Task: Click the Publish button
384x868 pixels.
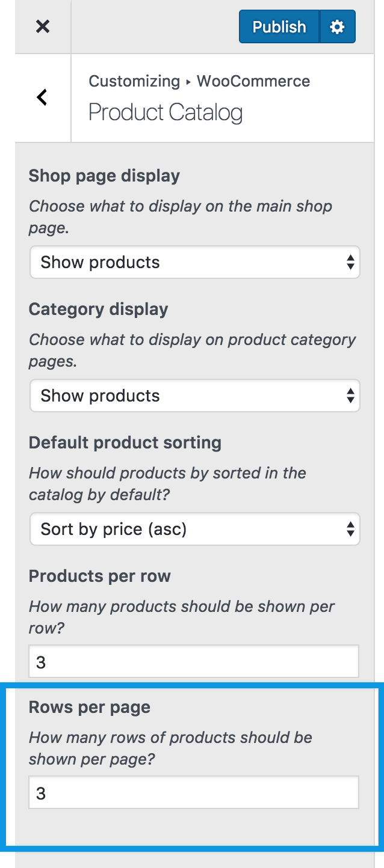Action: click(x=279, y=26)
